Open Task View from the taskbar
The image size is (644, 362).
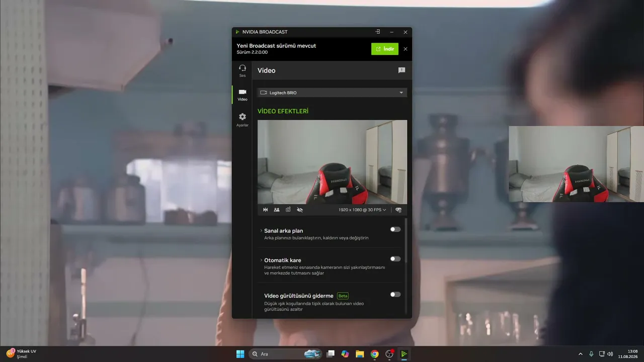pyautogui.click(x=331, y=354)
